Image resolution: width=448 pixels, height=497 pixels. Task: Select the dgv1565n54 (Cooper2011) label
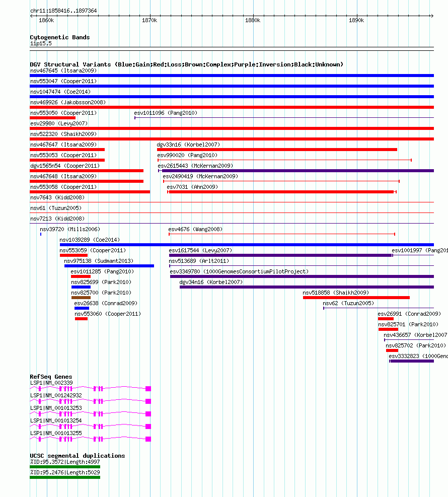tap(65, 166)
